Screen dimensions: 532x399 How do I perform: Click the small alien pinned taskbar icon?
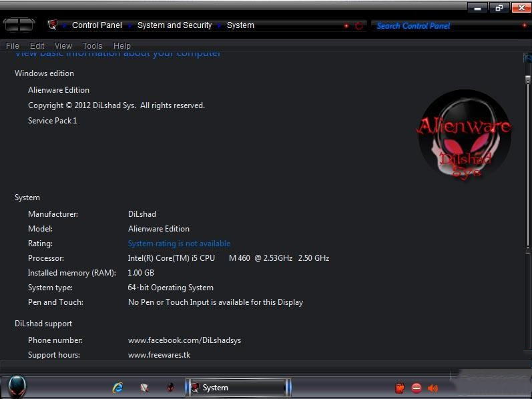pos(170,387)
